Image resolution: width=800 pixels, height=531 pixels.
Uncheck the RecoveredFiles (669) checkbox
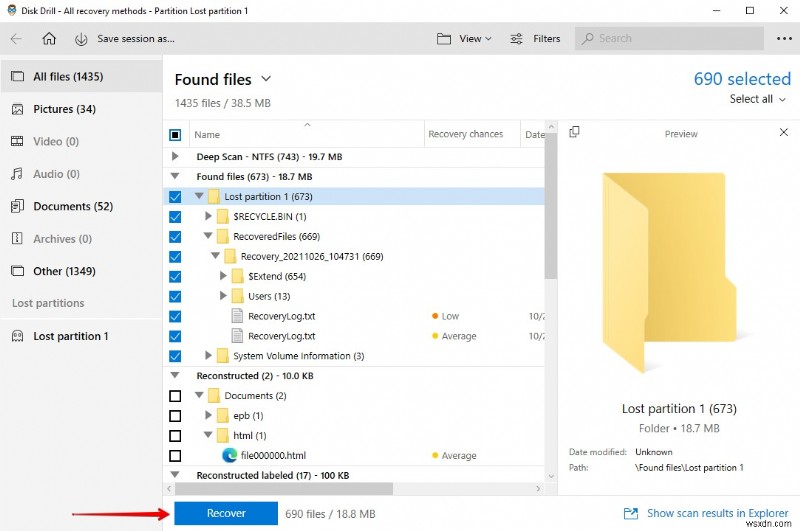[x=175, y=237]
